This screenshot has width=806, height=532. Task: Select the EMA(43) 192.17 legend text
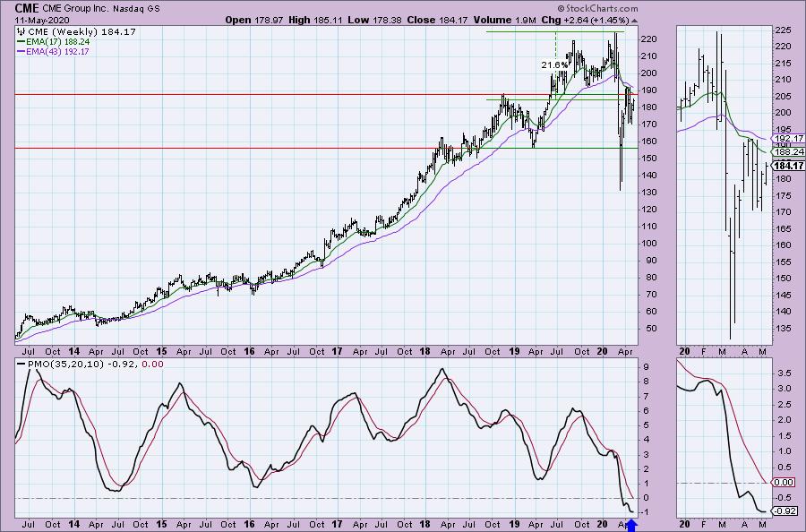coord(57,51)
